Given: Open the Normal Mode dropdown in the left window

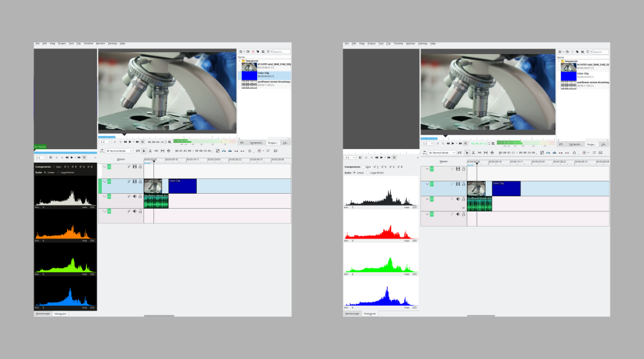Looking at the screenshot, I should click(119, 151).
